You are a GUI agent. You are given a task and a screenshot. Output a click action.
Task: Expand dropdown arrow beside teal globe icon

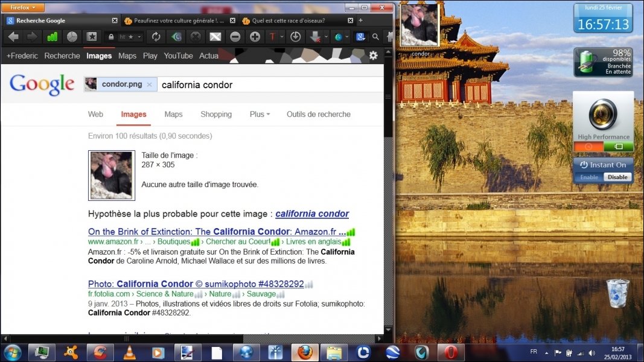coord(347,37)
